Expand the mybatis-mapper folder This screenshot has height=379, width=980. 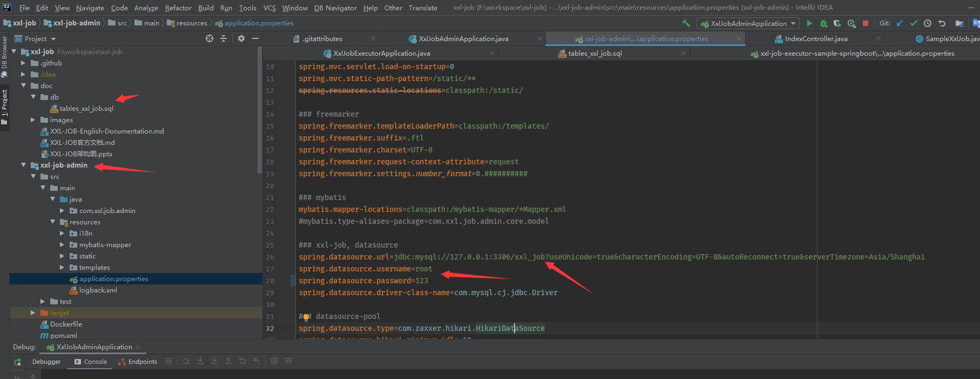tap(62, 244)
